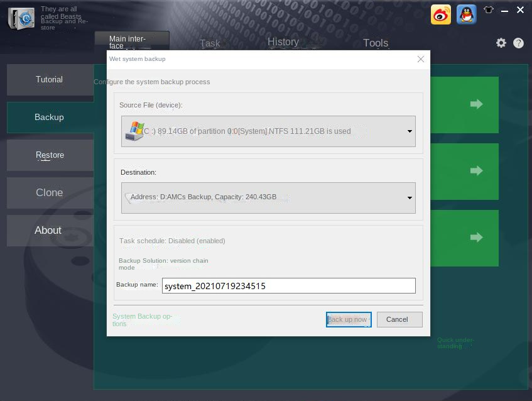Image resolution: width=532 pixels, height=401 pixels.
Task: Expand the Destination address dropdown
Action: (409, 197)
